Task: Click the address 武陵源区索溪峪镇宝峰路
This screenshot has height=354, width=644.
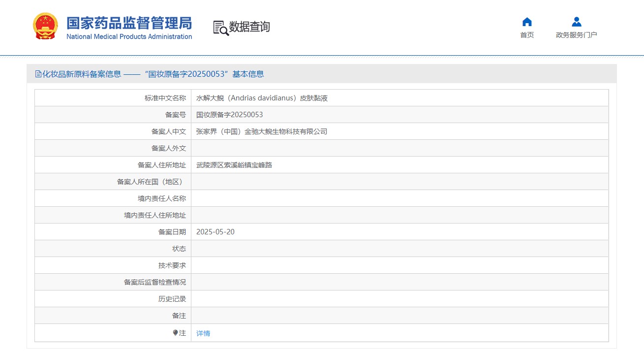Action: point(234,165)
